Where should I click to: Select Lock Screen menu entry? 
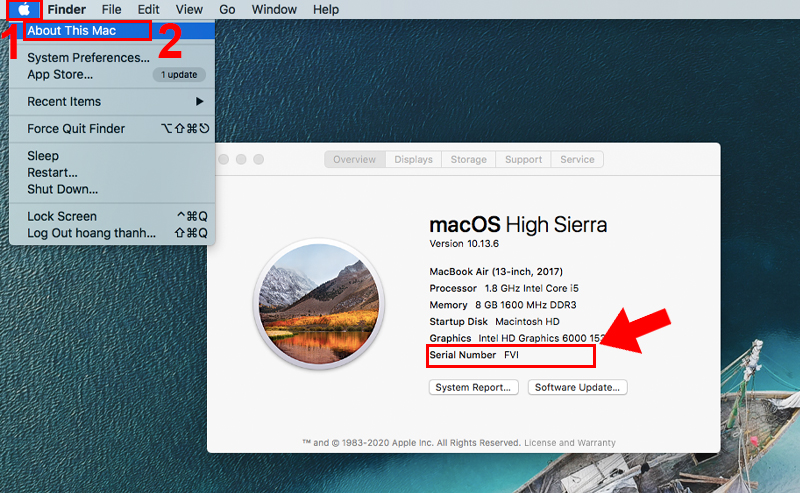[112, 216]
